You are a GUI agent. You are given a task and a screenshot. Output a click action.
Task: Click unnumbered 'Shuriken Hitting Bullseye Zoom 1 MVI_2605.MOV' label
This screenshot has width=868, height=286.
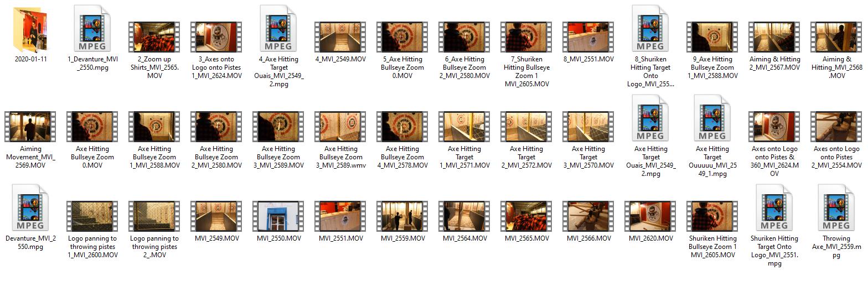[712, 247]
